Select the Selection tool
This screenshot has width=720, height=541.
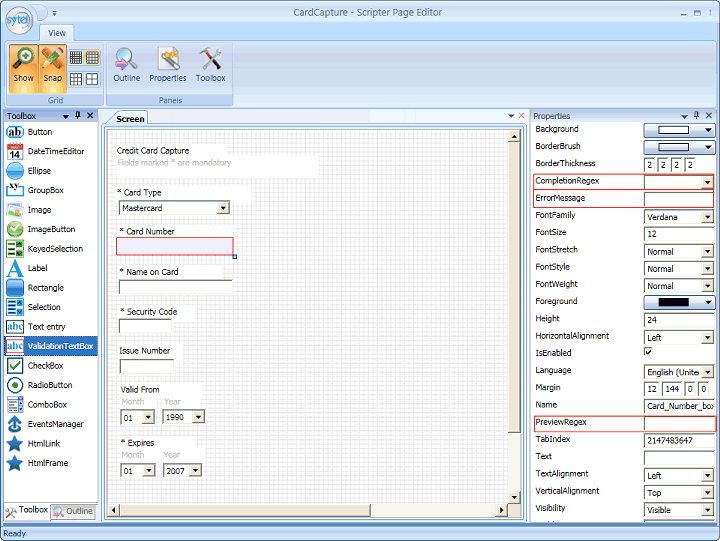(x=51, y=307)
